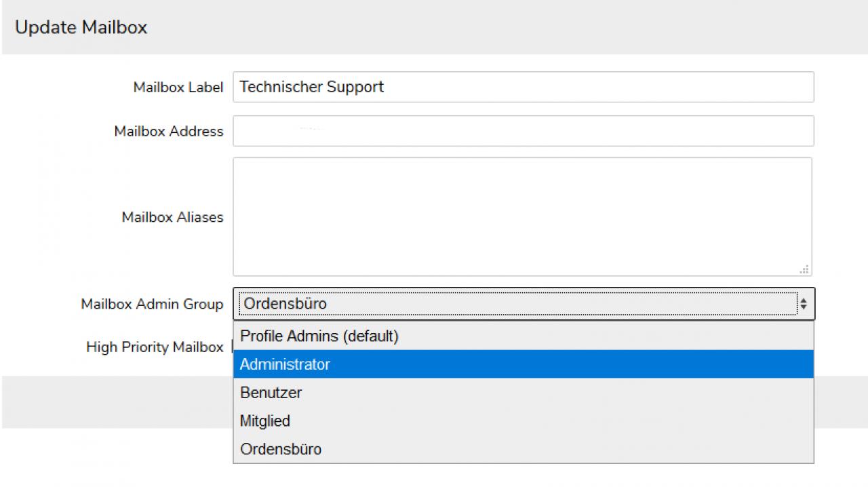Click the Mailbox Label input field
This screenshot has height=487, width=868.
(522, 87)
